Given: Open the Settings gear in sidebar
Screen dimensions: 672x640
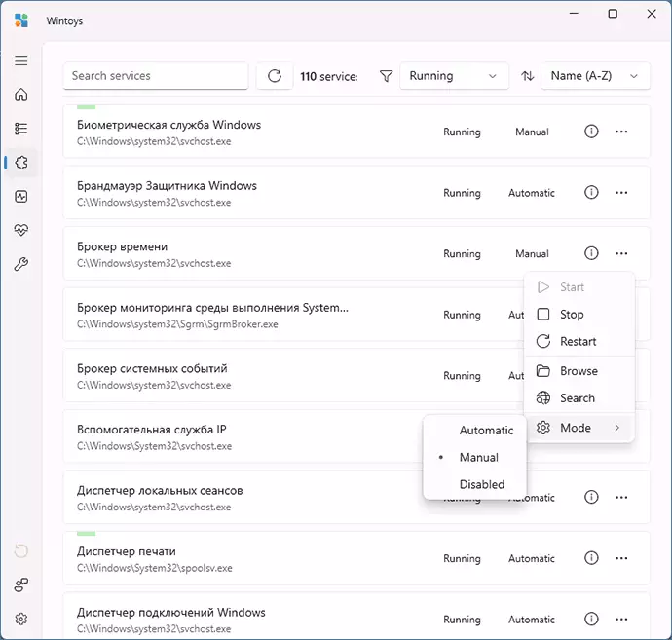Looking at the screenshot, I should [x=21, y=619].
